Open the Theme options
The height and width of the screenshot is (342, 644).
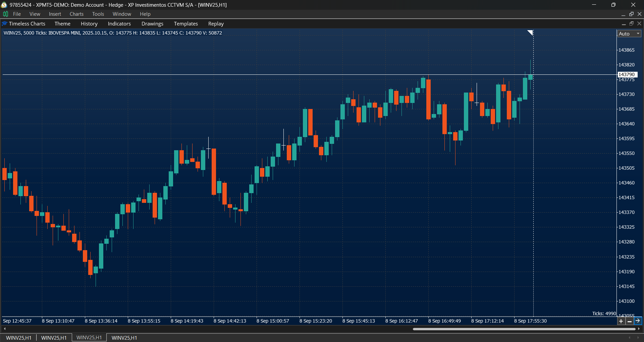tap(62, 23)
